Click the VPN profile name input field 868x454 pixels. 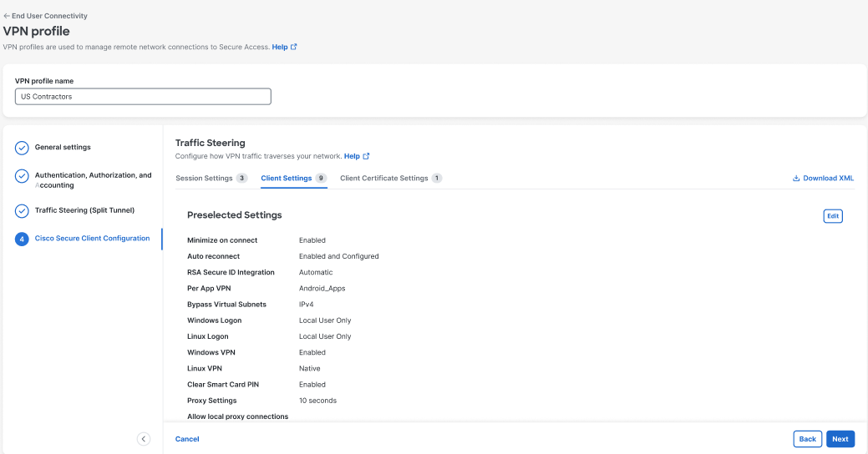(x=143, y=97)
